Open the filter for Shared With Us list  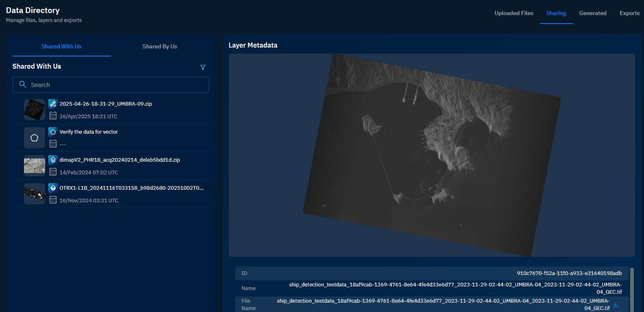coord(203,67)
